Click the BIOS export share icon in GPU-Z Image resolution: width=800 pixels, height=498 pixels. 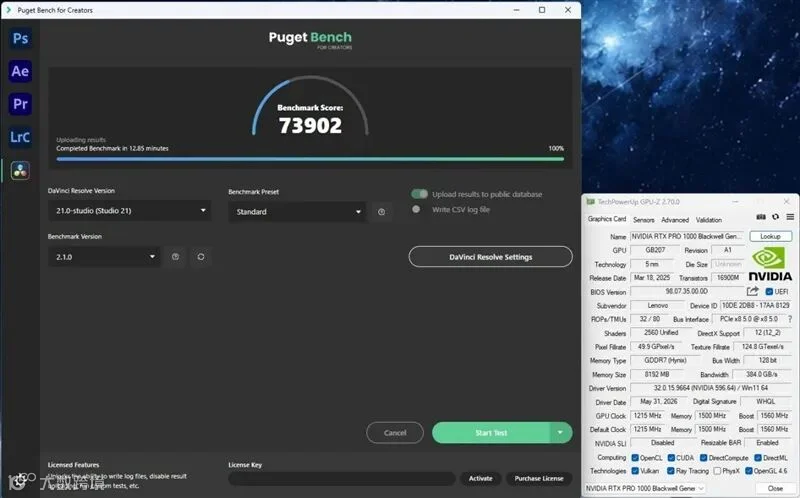coord(753,291)
